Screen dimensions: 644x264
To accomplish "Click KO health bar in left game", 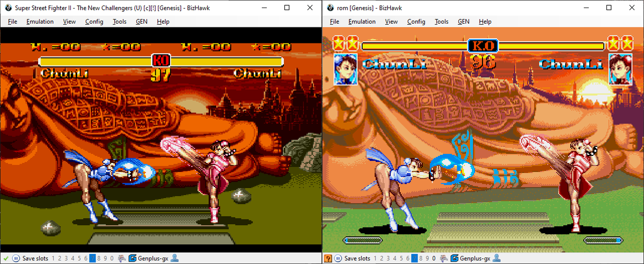I will (160, 61).
